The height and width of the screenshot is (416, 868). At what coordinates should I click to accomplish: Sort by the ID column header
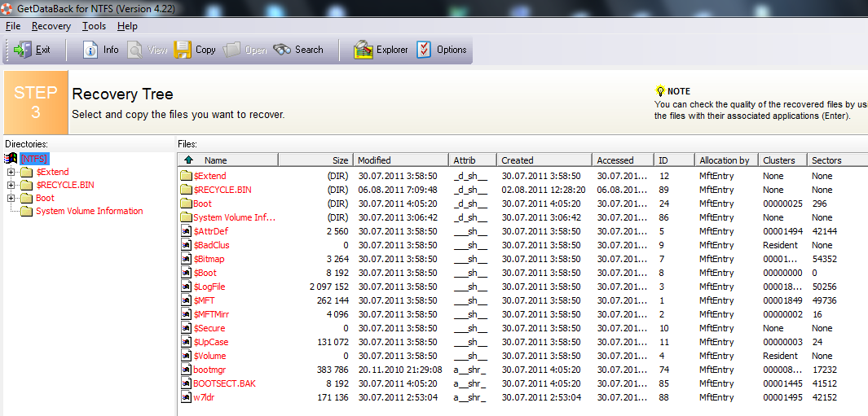[x=674, y=160]
